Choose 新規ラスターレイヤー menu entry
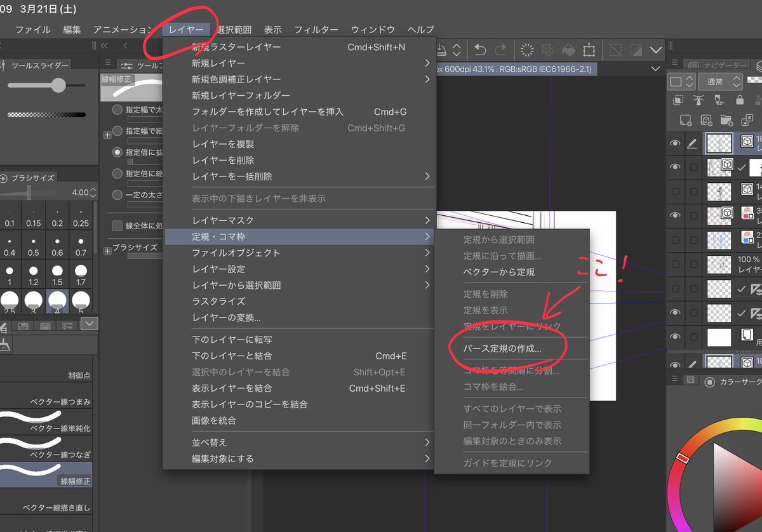Image resolution: width=762 pixels, height=532 pixels. pos(299,47)
